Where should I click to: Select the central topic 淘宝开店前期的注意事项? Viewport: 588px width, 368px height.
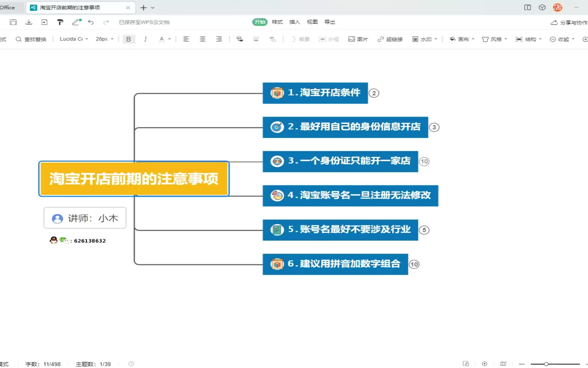134,179
